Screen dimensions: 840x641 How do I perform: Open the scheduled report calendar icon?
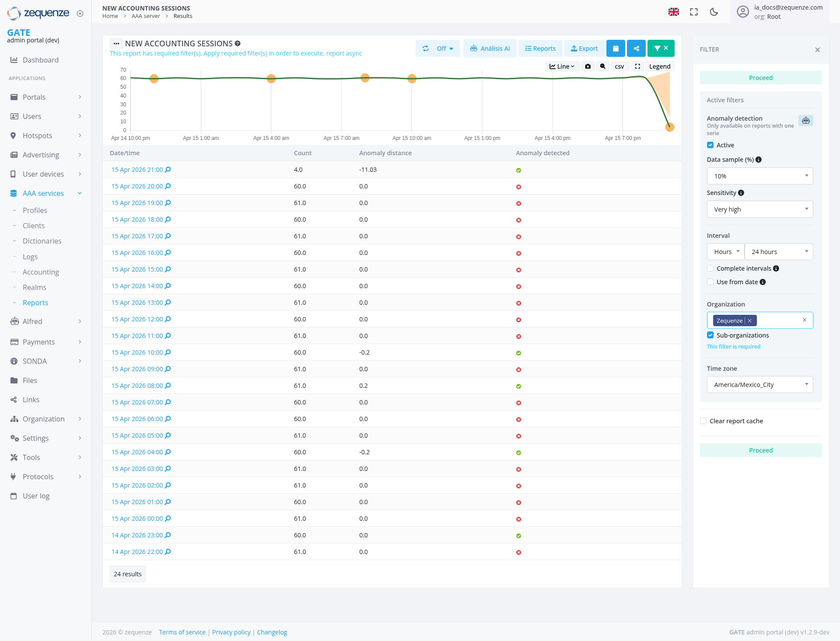click(x=616, y=48)
